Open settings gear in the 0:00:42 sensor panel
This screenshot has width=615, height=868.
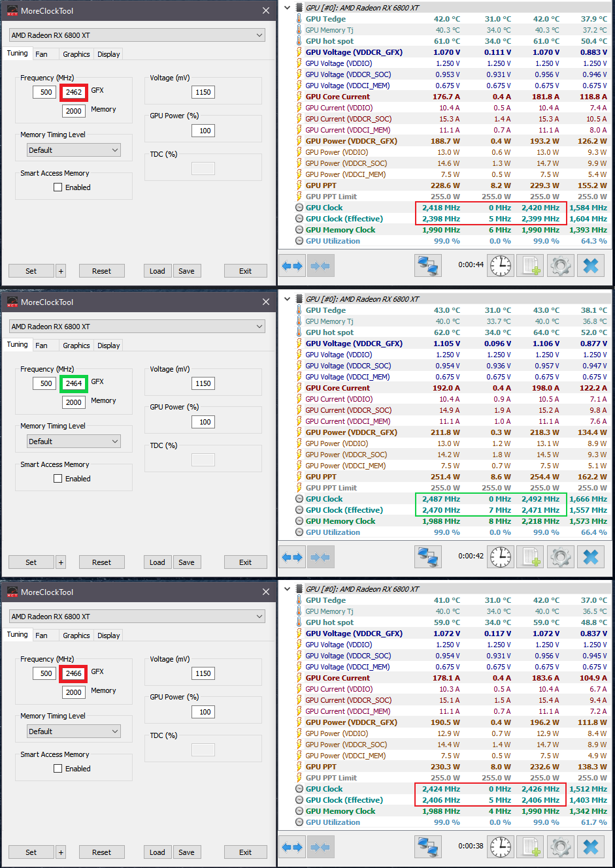(x=560, y=557)
